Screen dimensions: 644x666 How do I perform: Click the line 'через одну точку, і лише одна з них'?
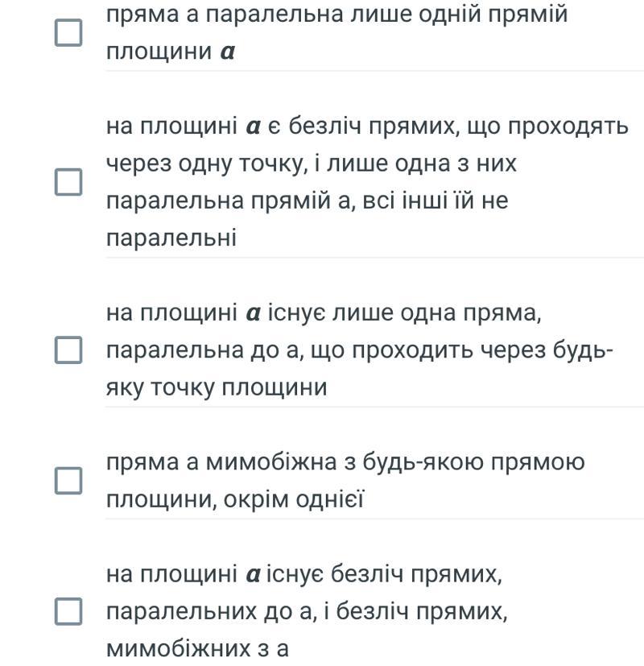pyautogui.click(x=312, y=164)
